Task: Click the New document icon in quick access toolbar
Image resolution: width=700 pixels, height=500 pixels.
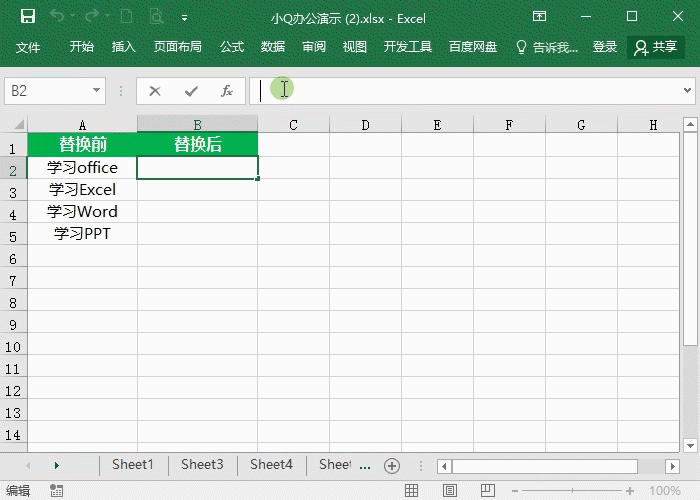Action: (x=127, y=17)
